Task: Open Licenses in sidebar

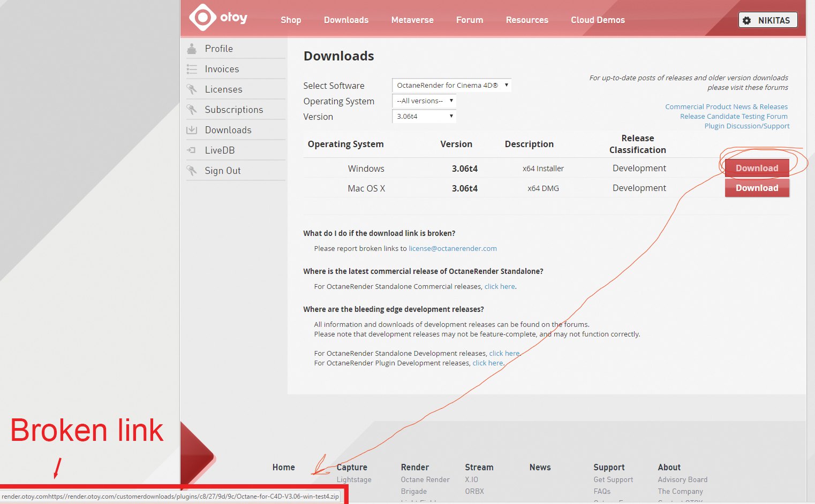Action: [x=224, y=89]
